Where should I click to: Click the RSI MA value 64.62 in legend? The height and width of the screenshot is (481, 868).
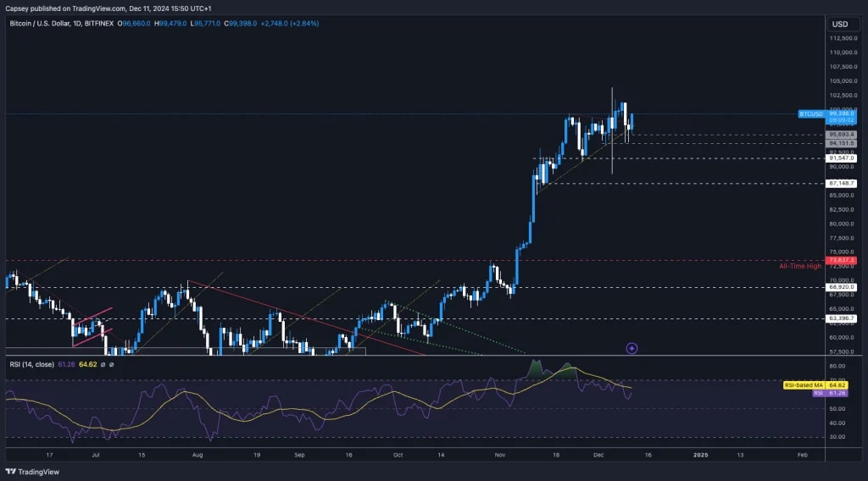point(87,364)
